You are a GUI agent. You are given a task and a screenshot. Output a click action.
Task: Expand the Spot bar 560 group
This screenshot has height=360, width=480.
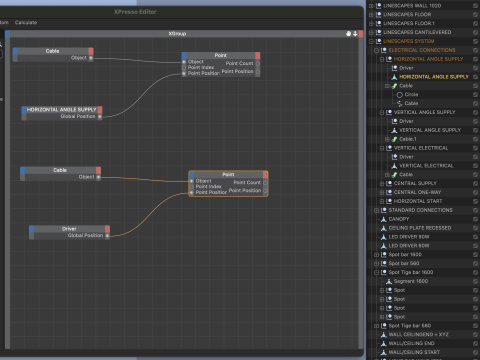[x=376, y=264]
